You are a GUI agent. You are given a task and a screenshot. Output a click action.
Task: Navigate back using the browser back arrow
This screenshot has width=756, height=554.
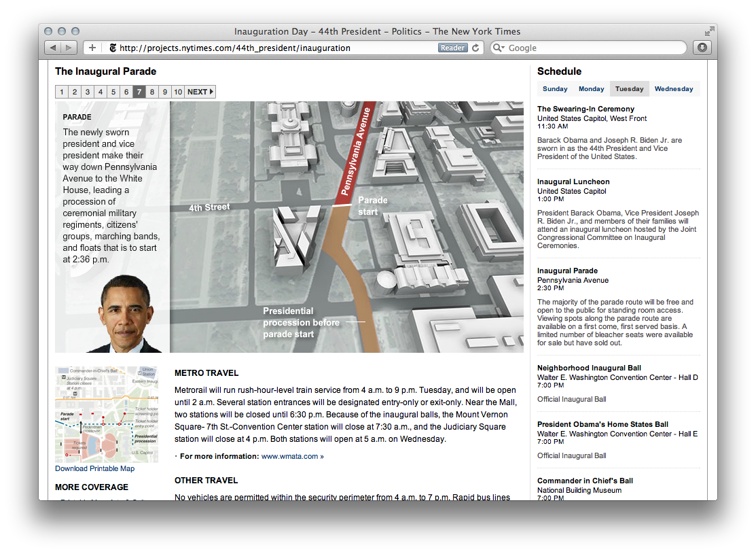53,48
